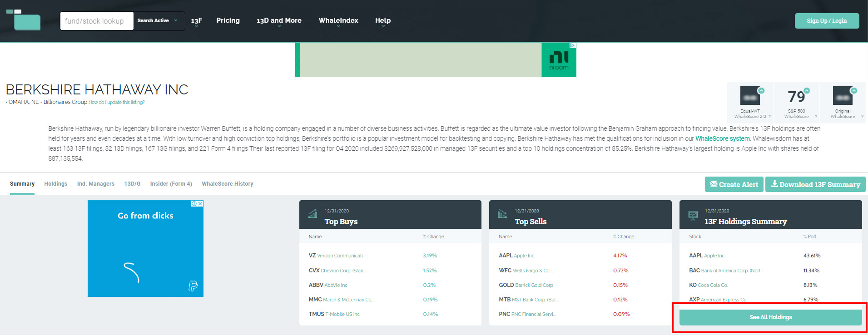Follow 'How do I update this listing?' link
Screen dimensions: 868x335
[x=117, y=103]
